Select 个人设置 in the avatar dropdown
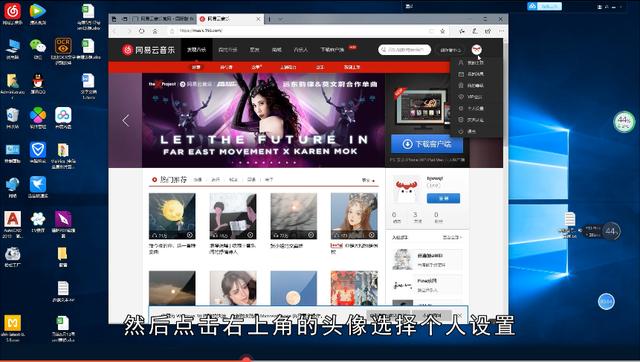 click(476, 108)
